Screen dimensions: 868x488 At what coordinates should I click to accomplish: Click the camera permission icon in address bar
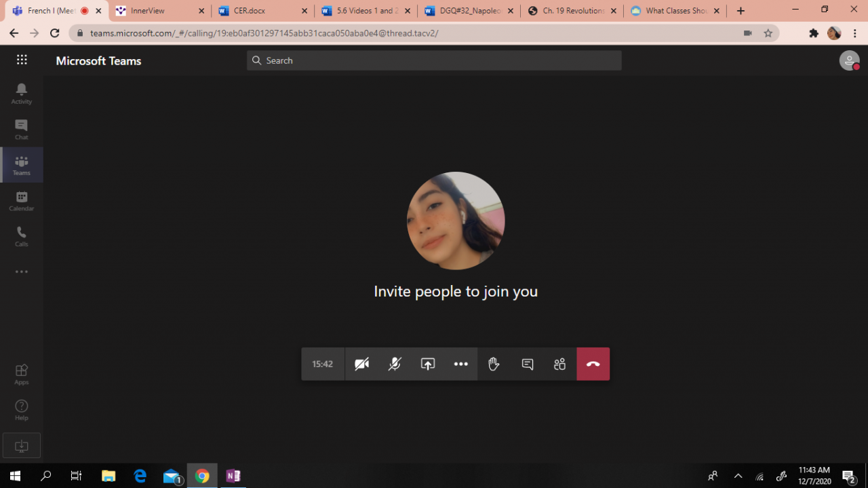coord(748,33)
